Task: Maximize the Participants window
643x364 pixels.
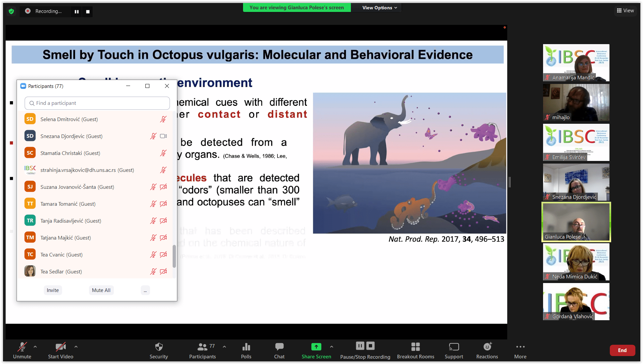Action: point(147,86)
